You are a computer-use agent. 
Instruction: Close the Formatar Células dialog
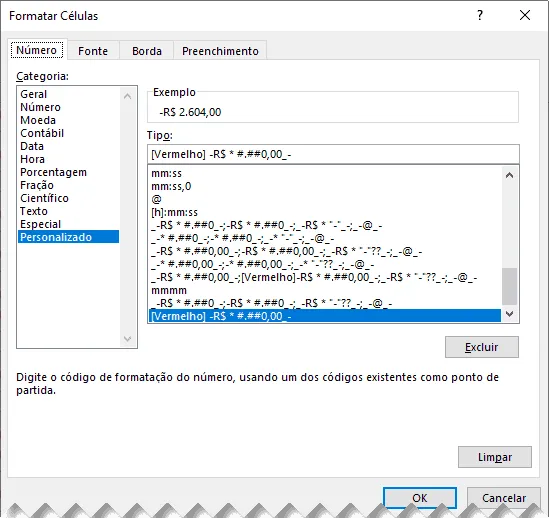[524, 15]
